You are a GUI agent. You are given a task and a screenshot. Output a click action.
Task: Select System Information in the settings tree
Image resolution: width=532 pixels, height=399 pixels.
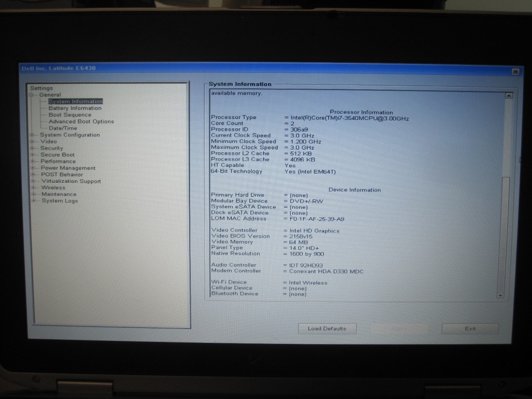tap(75, 101)
